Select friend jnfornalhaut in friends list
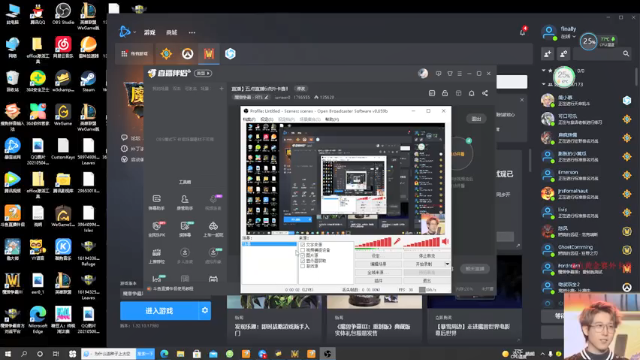This screenshot has width=640, height=360. click(585, 194)
